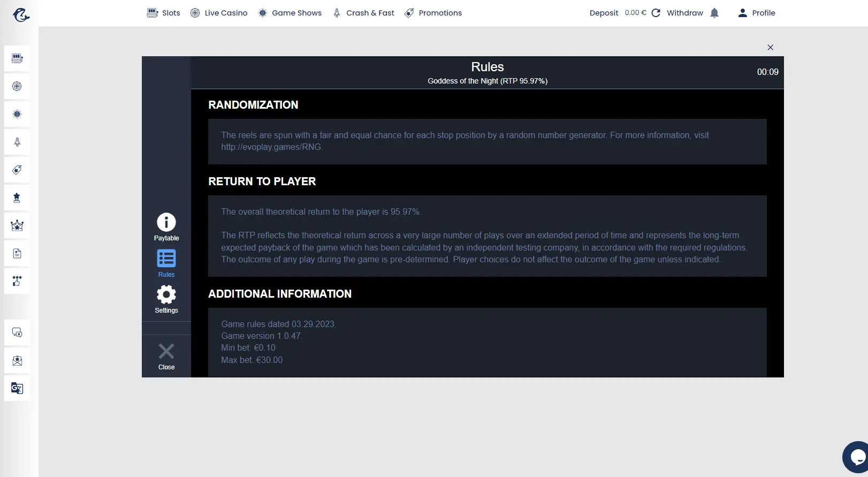Click the 0.00 € balance amount

(635, 13)
